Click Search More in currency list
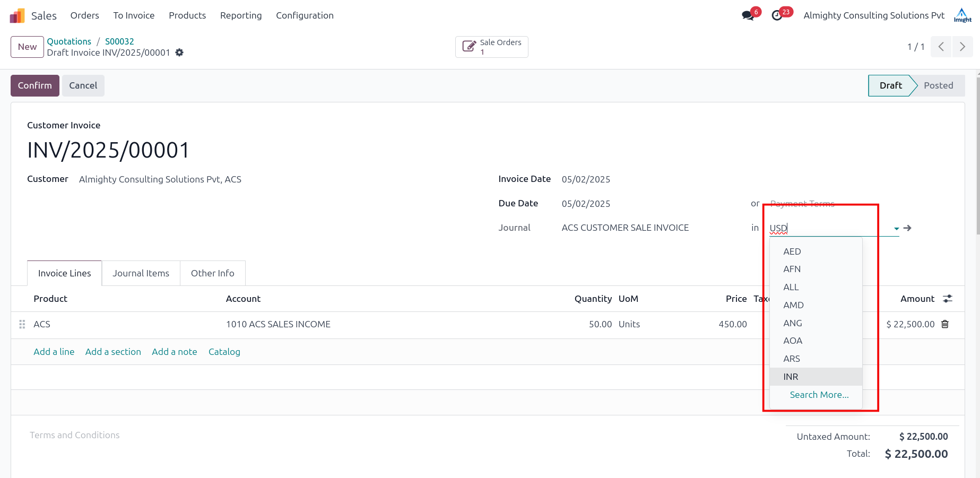The width and height of the screenshot is (980, 478). 819,395
